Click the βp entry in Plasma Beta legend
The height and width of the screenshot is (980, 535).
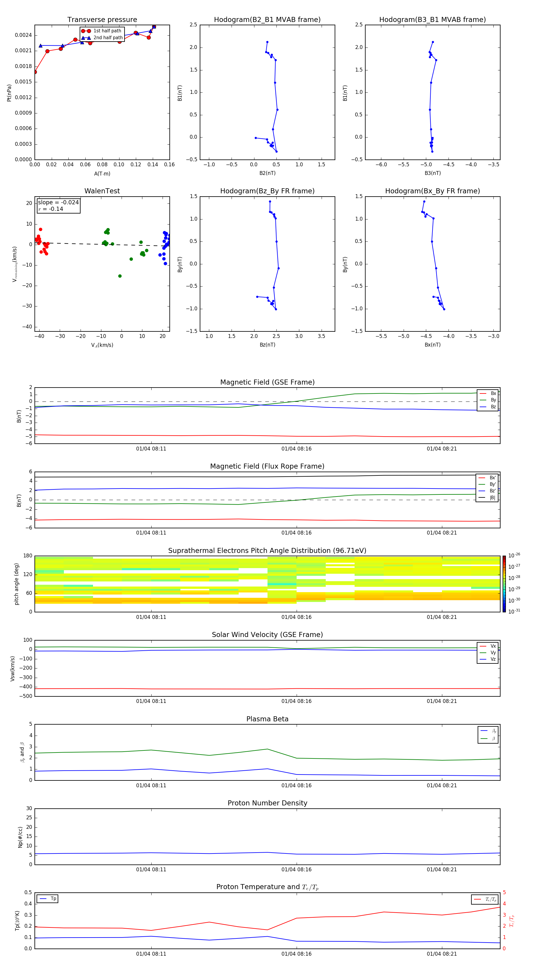coord(488,731)
